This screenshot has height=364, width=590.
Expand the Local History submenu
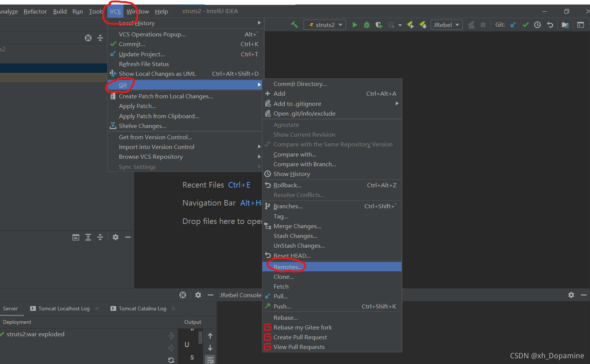[185, 23]
